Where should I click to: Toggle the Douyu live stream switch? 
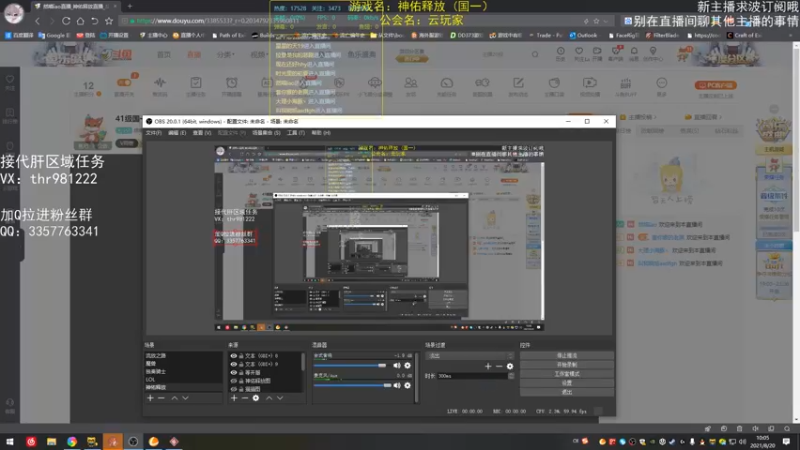pyautogui.click(x=124, y=83)
